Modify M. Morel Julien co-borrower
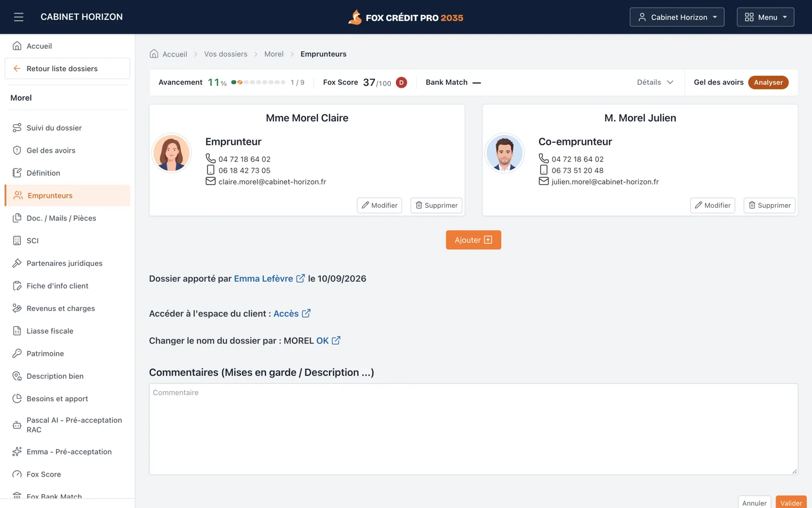 point(713,205)
